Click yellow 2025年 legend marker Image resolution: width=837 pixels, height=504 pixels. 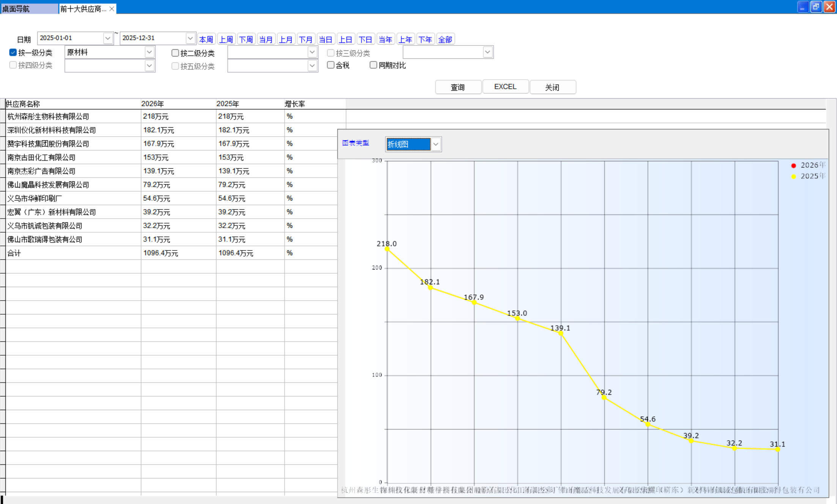click(x=793, y=176)
